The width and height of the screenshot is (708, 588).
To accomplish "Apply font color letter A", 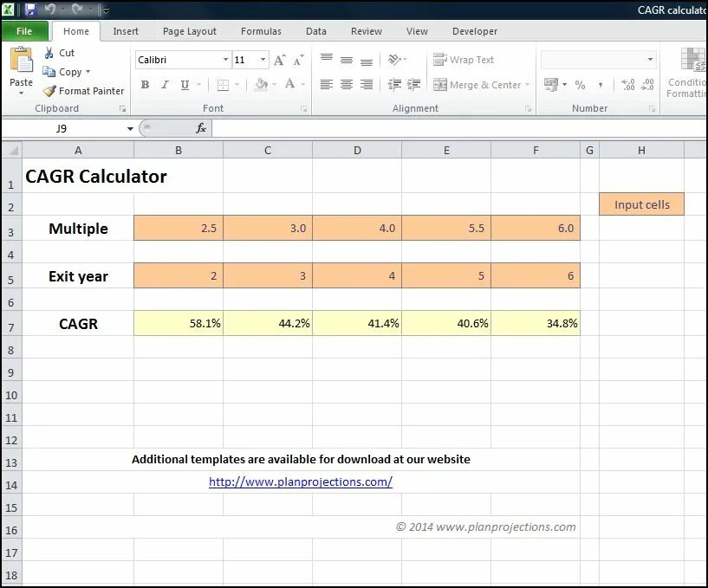I will tap(290, 84).
